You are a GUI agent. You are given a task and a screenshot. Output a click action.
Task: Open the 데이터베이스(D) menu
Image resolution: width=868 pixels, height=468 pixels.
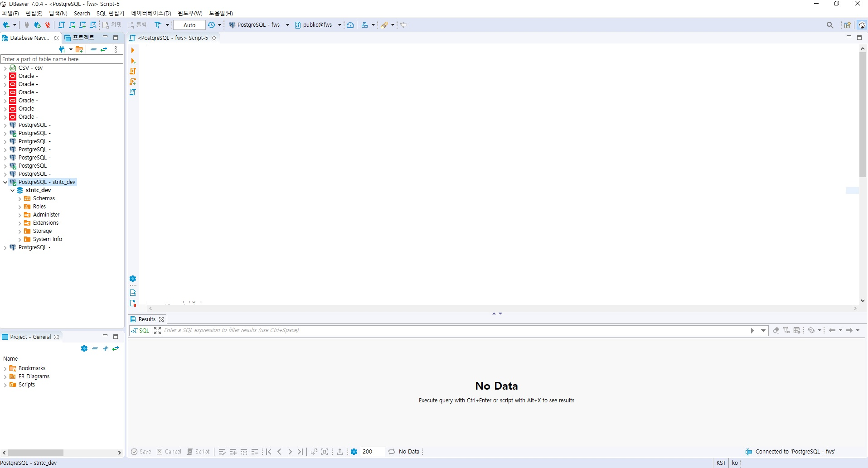pos(151,13)
